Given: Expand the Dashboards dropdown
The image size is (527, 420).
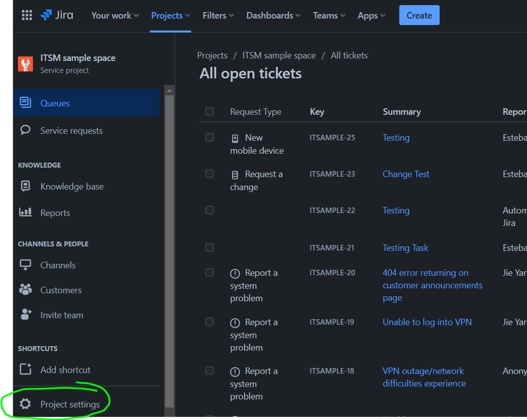Looking at the screenshot, I should point(273,15).
